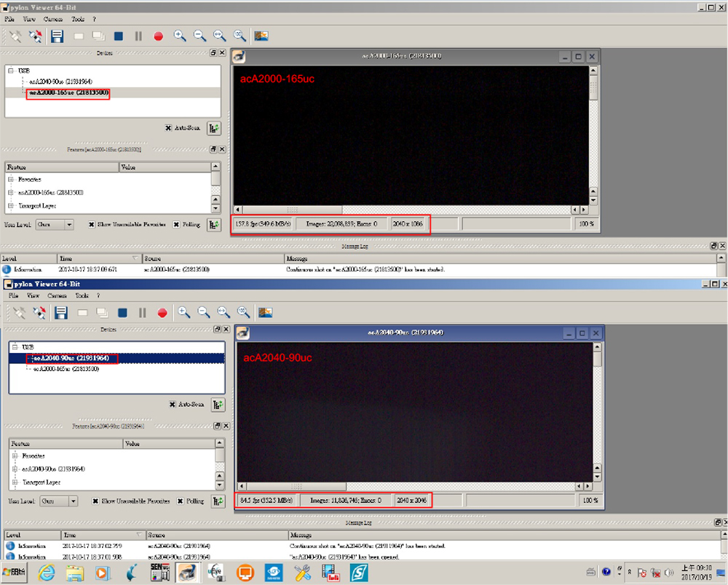Click the Zoom to Fit magnifier in the lower window toolbar
728x585 pixels.
[x=223, y=313]
